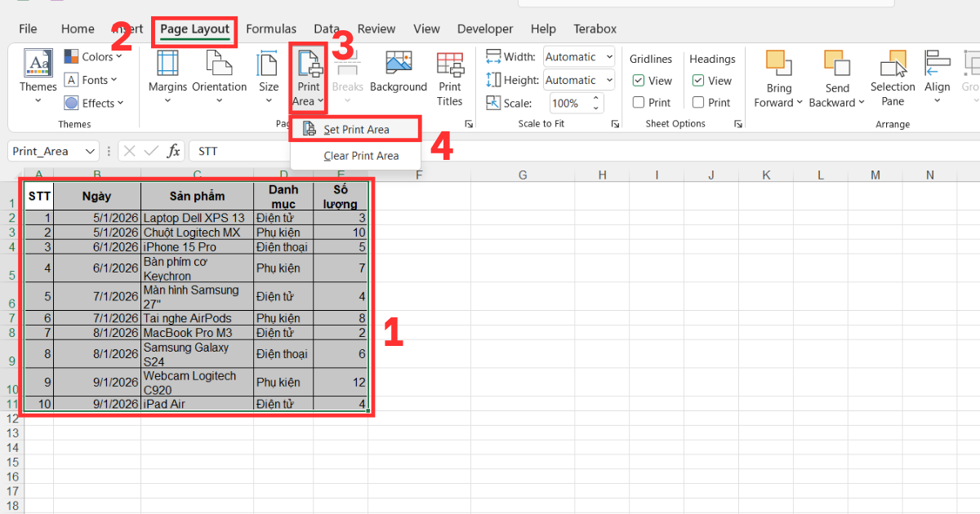
Task: Switch to the Review tab
Action: pyautogui.click(x=376, y=29)
